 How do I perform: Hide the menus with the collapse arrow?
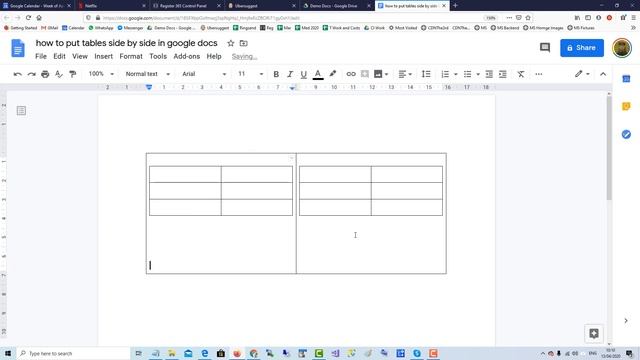tap(603, 74)
